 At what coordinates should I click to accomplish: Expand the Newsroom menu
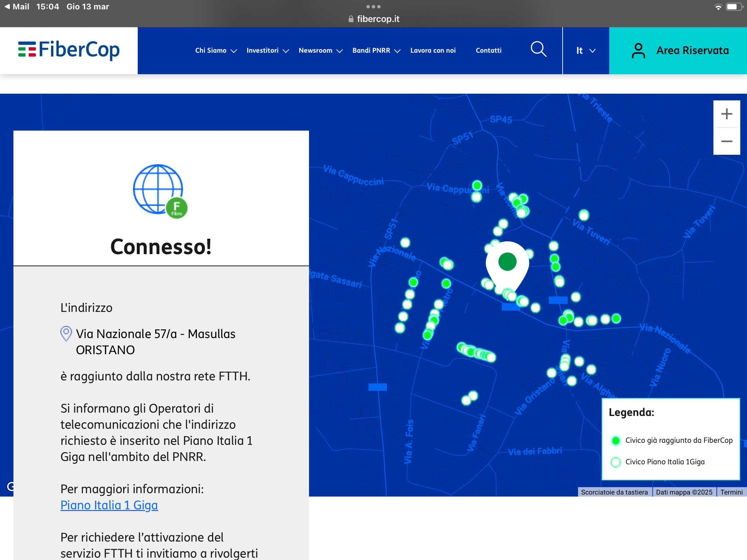point(321,51)
